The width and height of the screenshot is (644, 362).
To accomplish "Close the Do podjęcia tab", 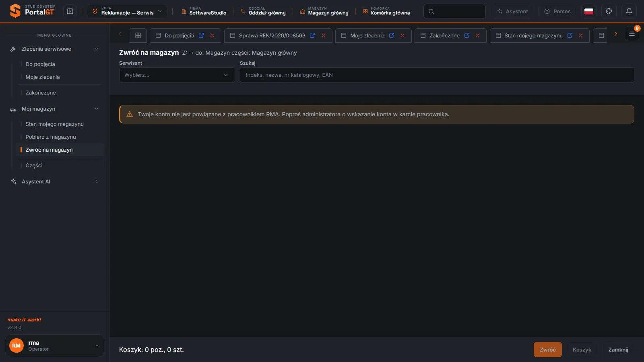I will point(212,35).
